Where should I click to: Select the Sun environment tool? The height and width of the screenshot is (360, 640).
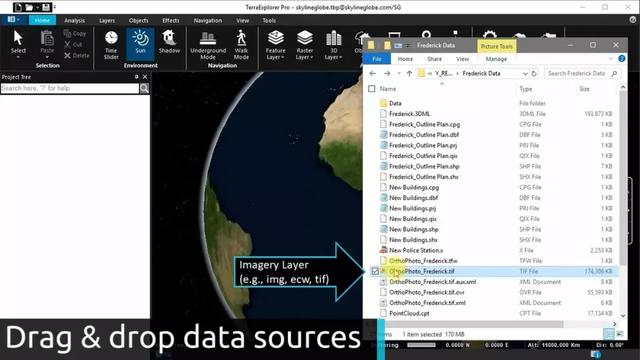coord(140,44)
